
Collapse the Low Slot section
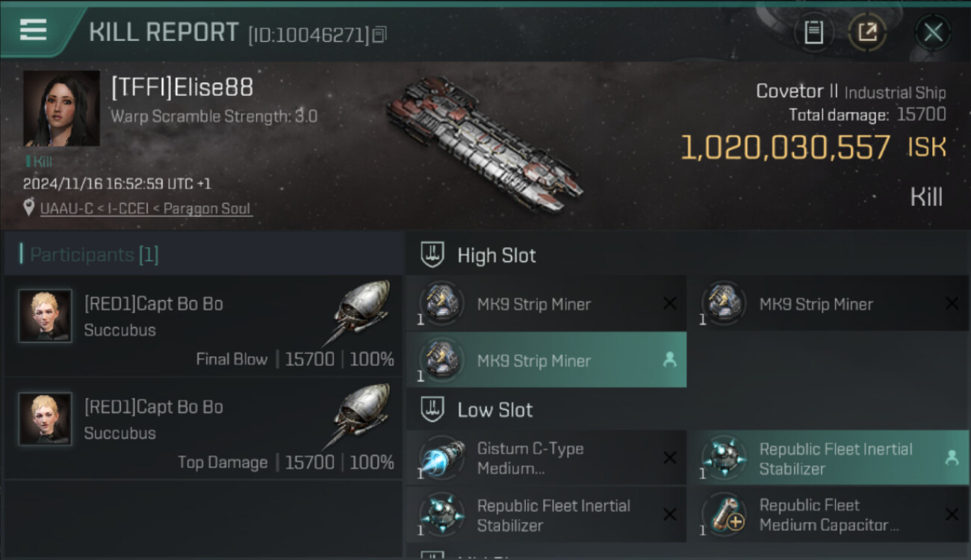point(433,410)
